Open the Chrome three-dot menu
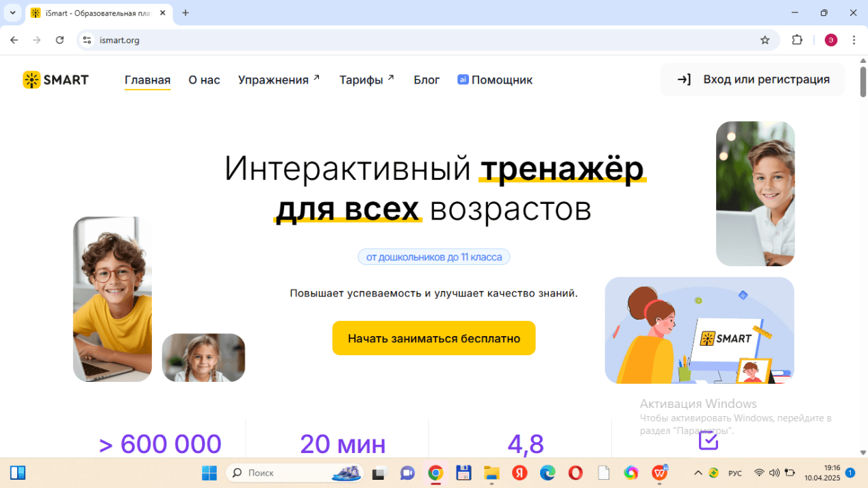This screenshot has width=868, height=488. 854,40
